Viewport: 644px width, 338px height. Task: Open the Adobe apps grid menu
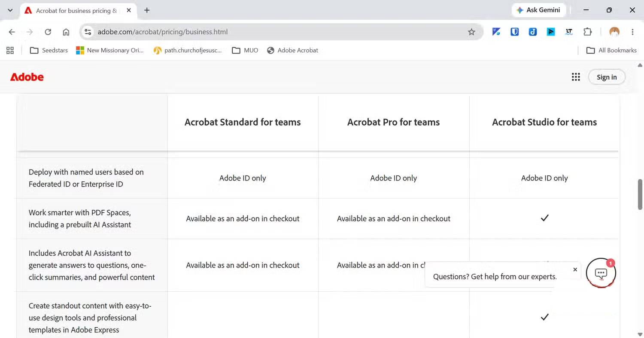coord(576,77)
